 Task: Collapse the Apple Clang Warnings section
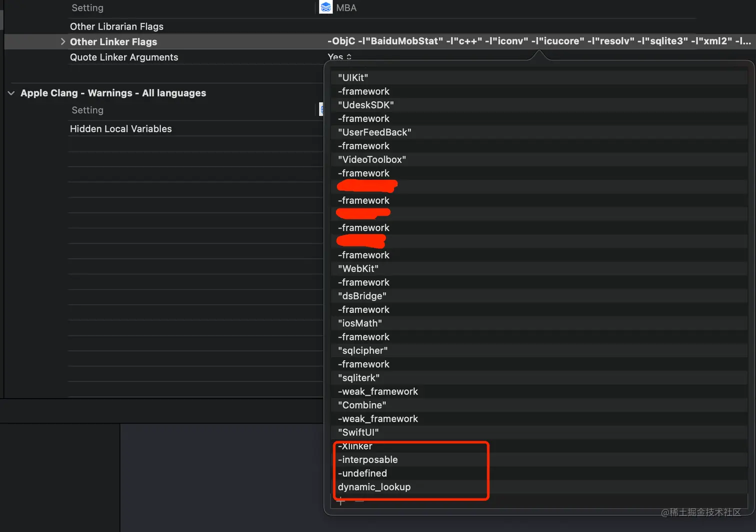coord(11,93)
